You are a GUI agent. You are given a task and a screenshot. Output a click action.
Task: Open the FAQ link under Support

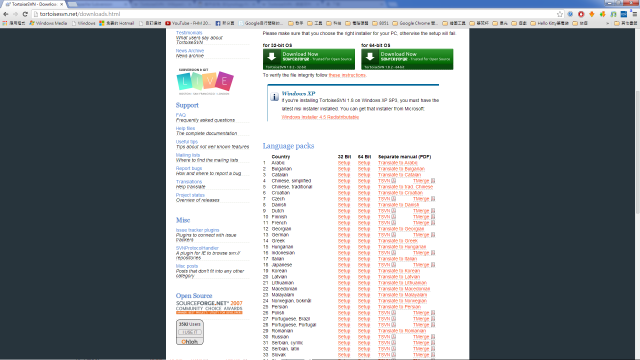[x=181, y=115]
